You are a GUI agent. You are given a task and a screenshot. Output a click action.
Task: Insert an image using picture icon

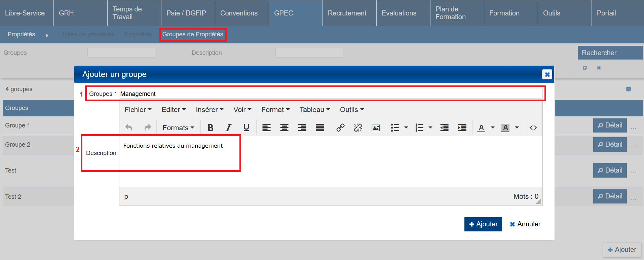pyautogui.click(x=376, y=128)
